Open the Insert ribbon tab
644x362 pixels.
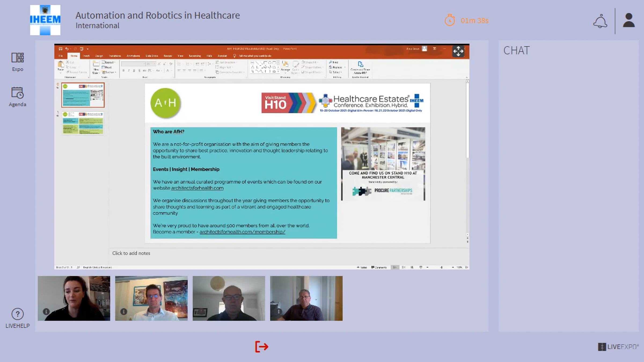pyautogui.click(x=86, y=56)
